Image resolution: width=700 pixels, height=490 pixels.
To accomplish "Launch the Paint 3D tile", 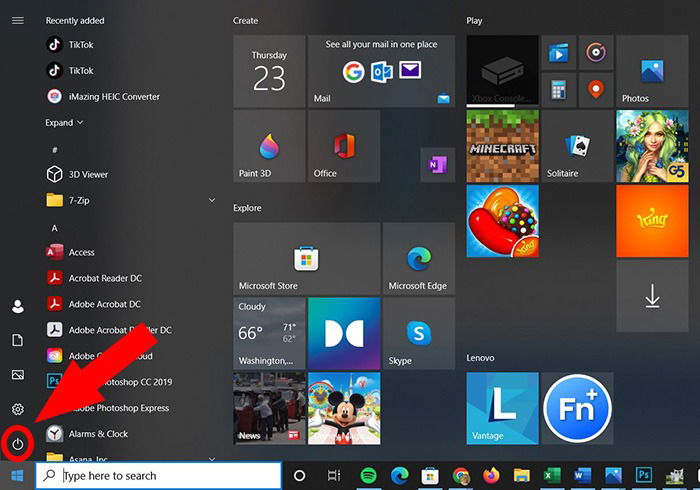I will coord(269,146).
